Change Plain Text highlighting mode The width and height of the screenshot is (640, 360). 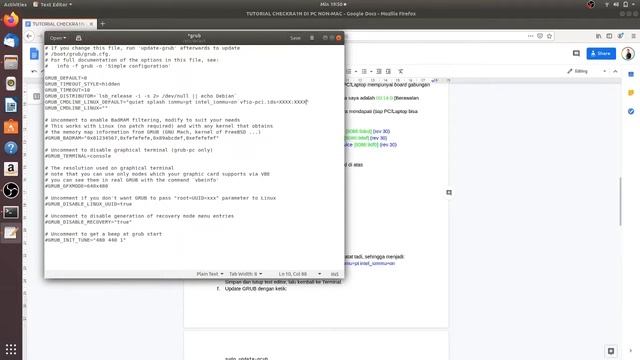click(210, 274)
